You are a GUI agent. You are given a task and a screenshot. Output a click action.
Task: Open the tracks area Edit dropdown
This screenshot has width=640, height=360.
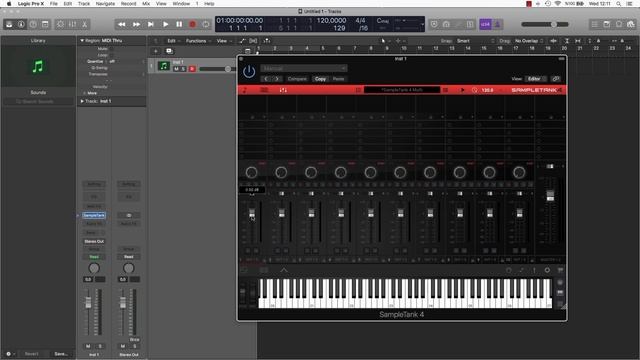tap(173, 41)
